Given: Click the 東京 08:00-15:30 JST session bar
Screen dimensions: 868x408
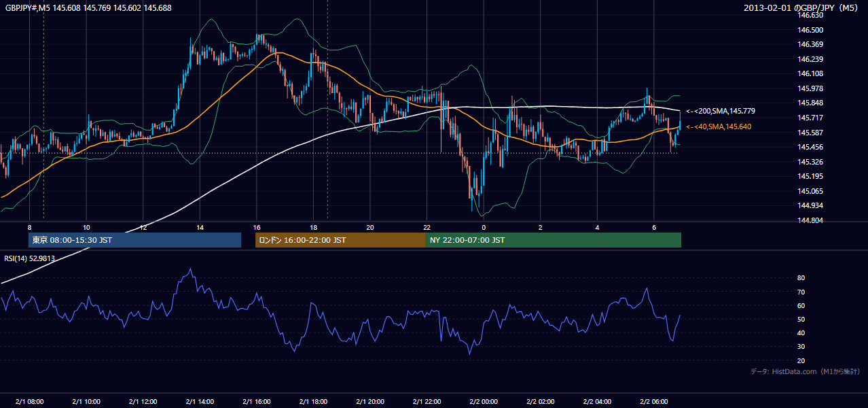Looking at the screenshot, I should click(x=134, y=240).
